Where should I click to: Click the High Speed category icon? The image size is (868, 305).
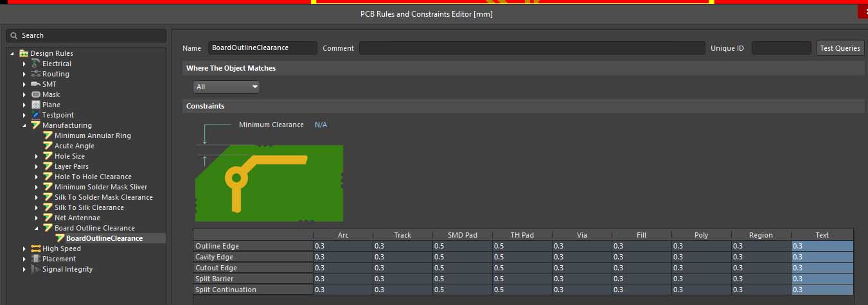[x=36, y=248]
